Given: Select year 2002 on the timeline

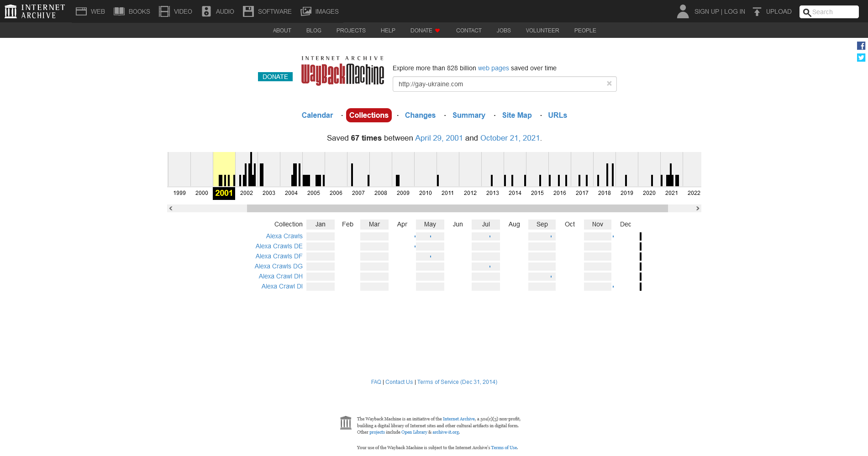Looking at the screenshot, I should [247, 193].
